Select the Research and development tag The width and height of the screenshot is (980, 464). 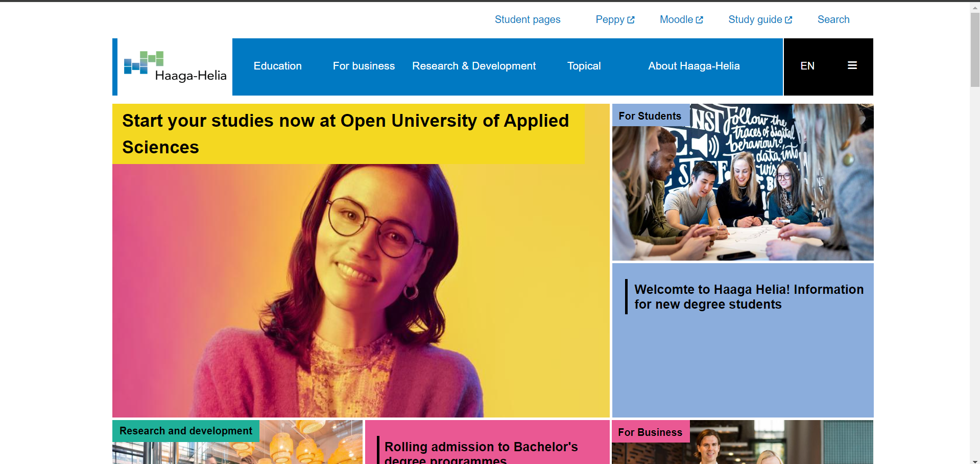(x=185, y=431)
